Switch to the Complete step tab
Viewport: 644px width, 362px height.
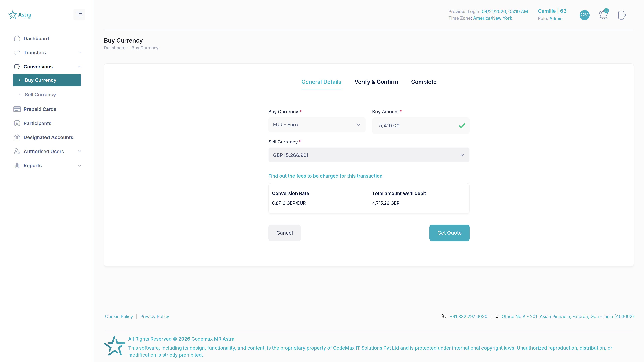point(423,82)
